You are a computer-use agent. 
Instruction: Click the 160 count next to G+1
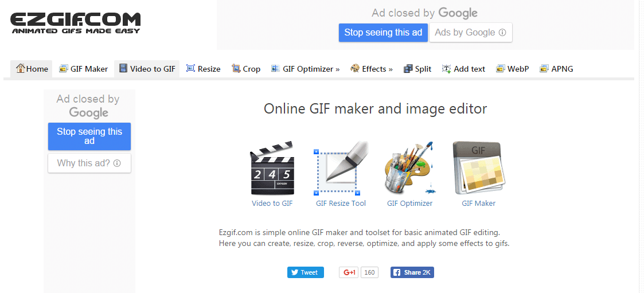coord(370,272)
